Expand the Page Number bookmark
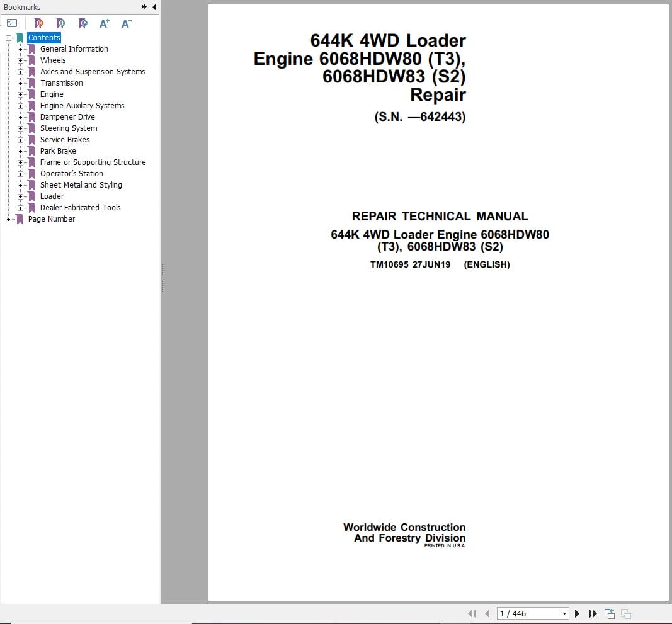Screen dimensions: 672x624 tap(8, 219)
